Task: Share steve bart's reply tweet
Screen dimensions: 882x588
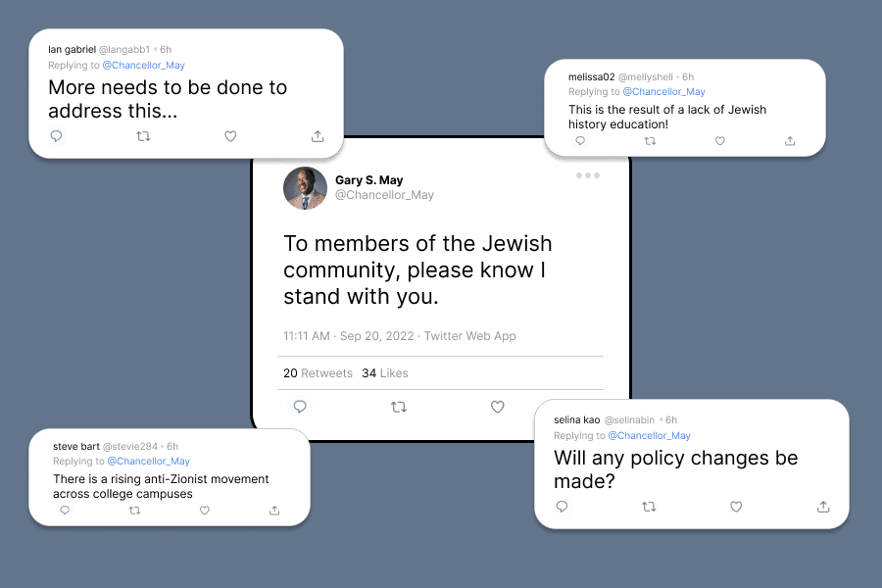Action: pyautogui.click(x=274, y=511)
